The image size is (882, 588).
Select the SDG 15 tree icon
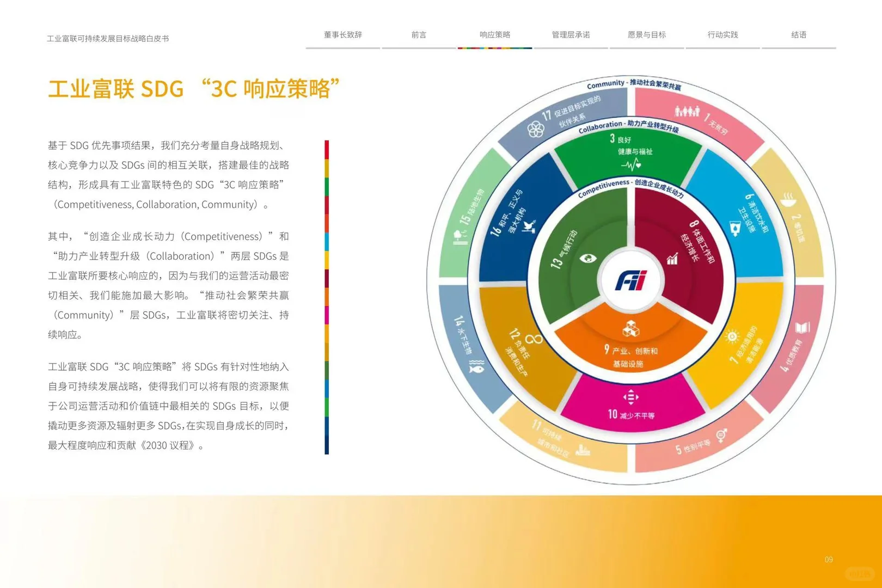[x=460, y=237]
